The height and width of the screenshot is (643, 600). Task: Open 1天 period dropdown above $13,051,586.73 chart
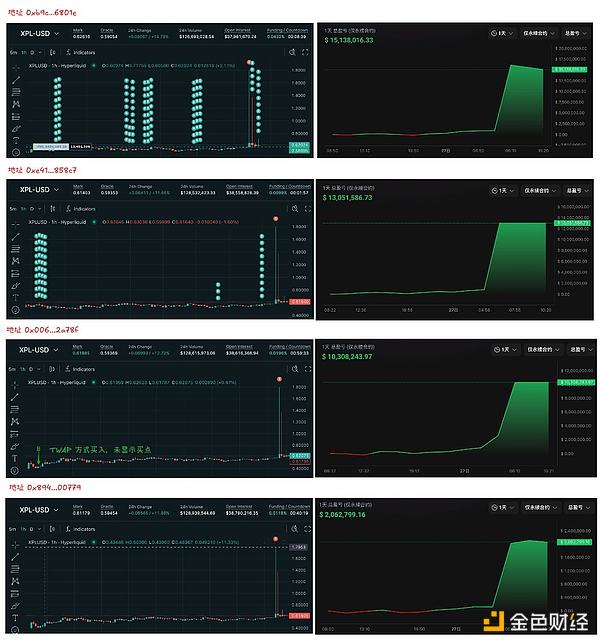502,191
